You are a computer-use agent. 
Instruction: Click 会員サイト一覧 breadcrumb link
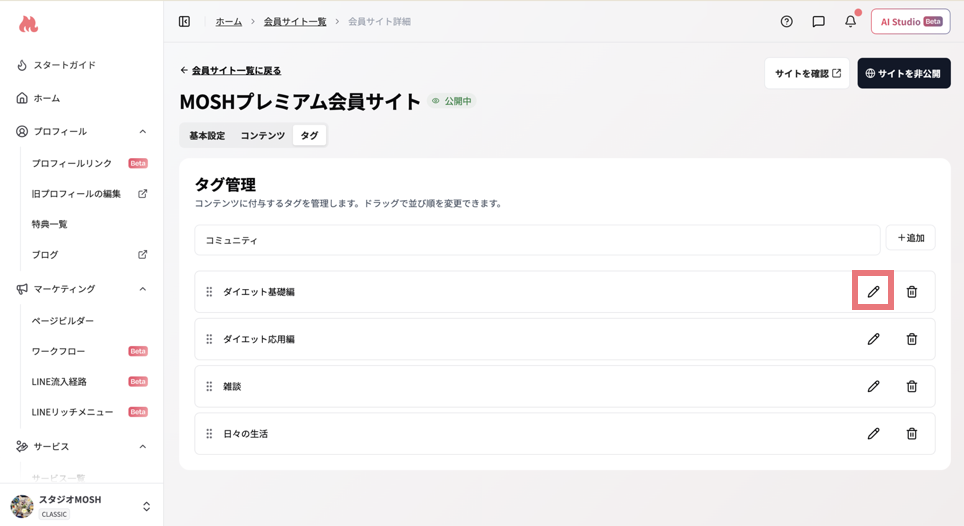click(295, 22)
